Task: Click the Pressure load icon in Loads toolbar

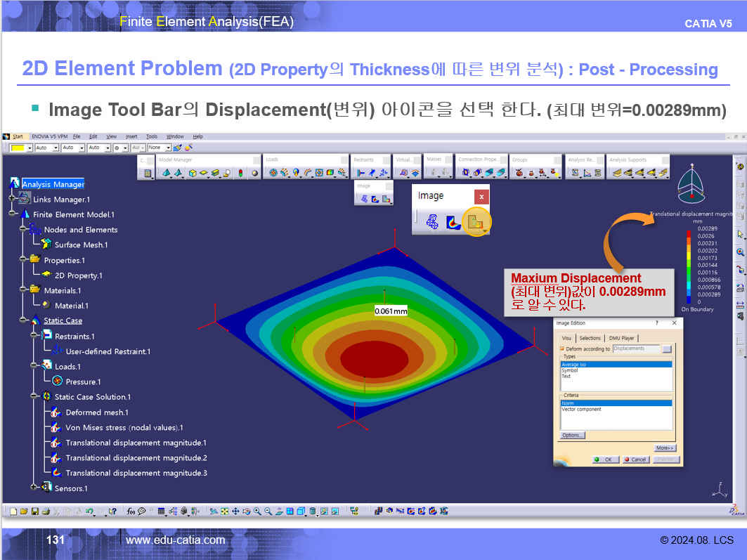Action: [273, 173]
